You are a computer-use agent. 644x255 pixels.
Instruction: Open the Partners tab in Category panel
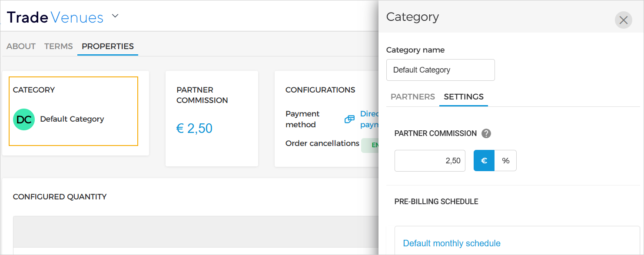412,97
